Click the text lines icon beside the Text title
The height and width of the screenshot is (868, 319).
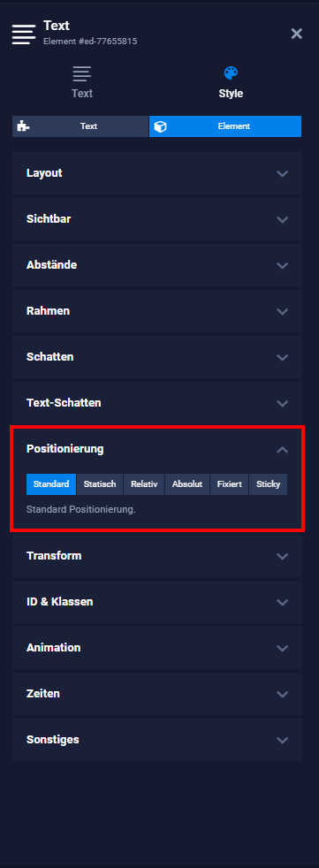23,34
